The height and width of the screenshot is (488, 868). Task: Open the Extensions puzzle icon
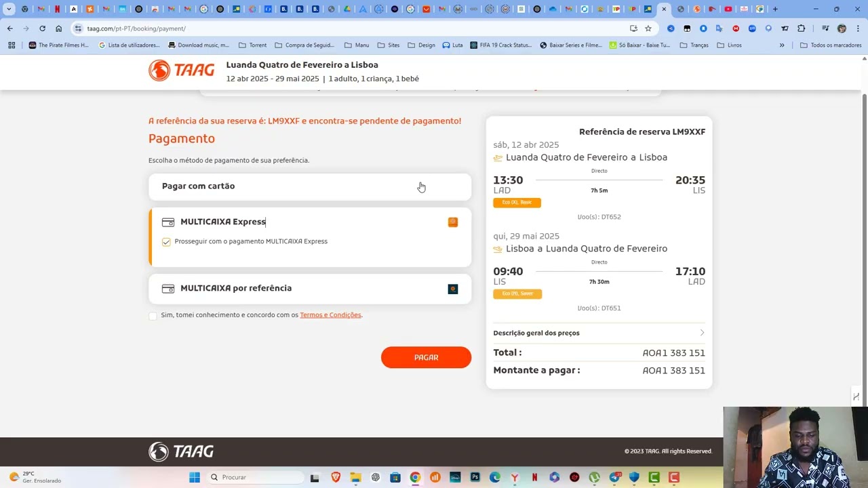[802, 28]
